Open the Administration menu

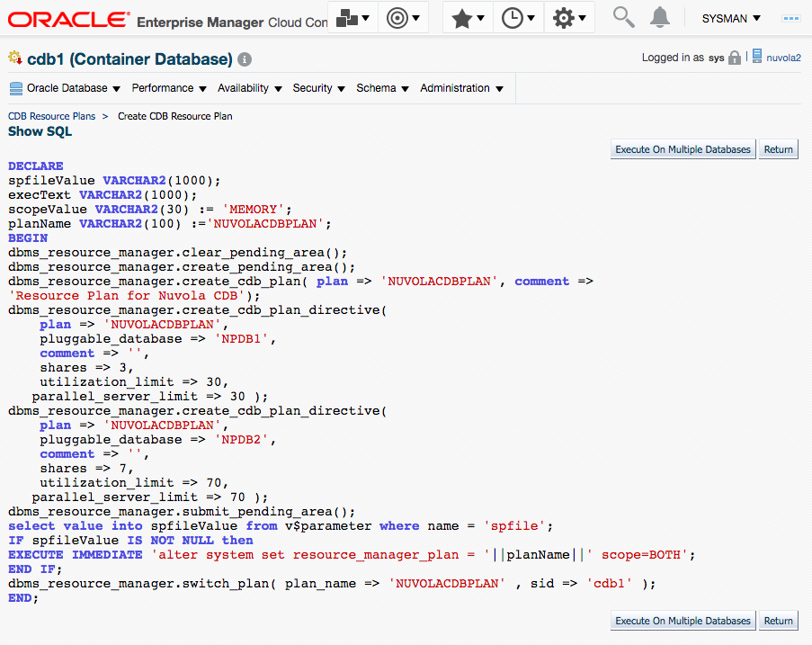pyautogui.click(x=461, y=88)
